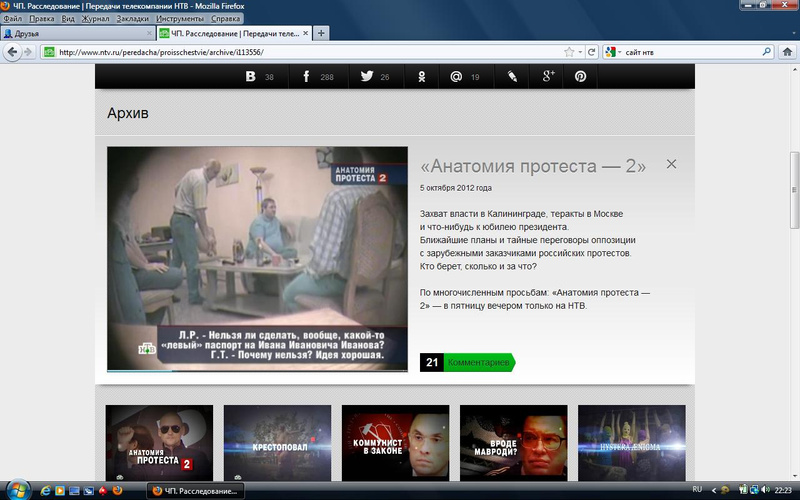The height and width of the screenshot is (500, 800).
Task: Click the page's vertical scrollbar
Action: point(794,180)
